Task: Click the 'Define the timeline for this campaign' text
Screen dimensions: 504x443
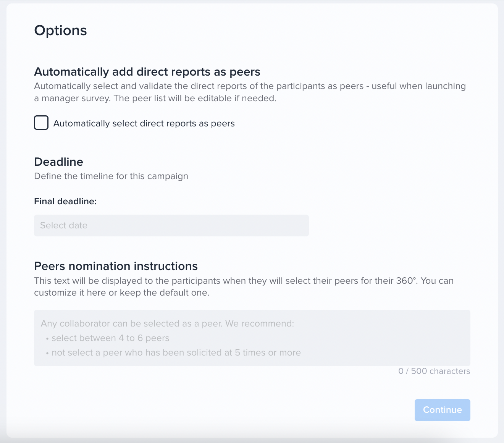Action: coord(111,176)
